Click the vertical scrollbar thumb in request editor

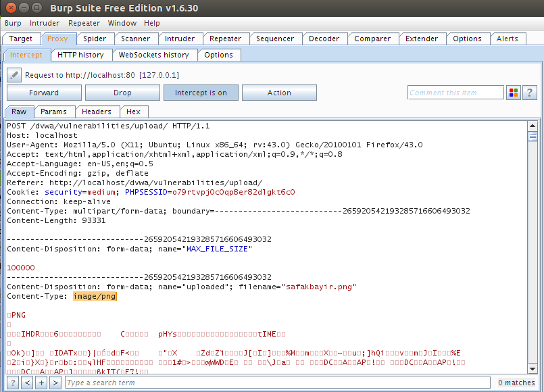point(533,137)
